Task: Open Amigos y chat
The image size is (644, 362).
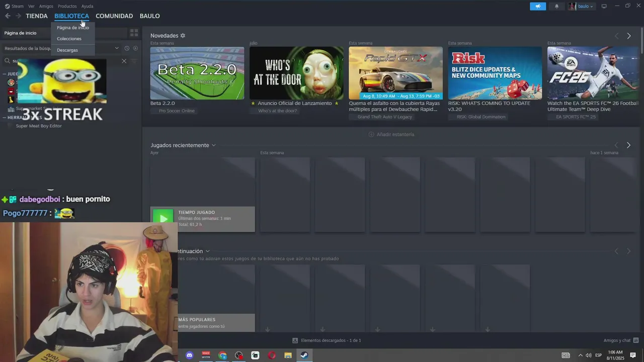Action: click(x=621, y=340)
